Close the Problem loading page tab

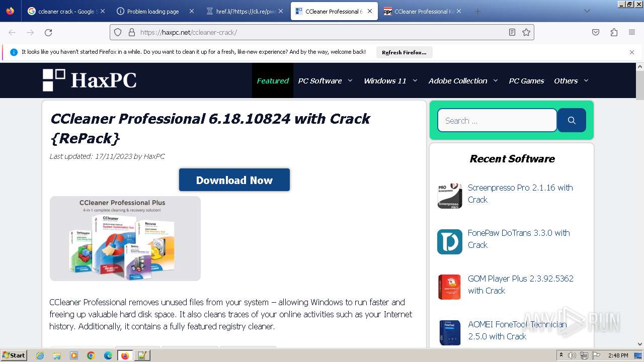pyautogui.click(x=191, y=11)
